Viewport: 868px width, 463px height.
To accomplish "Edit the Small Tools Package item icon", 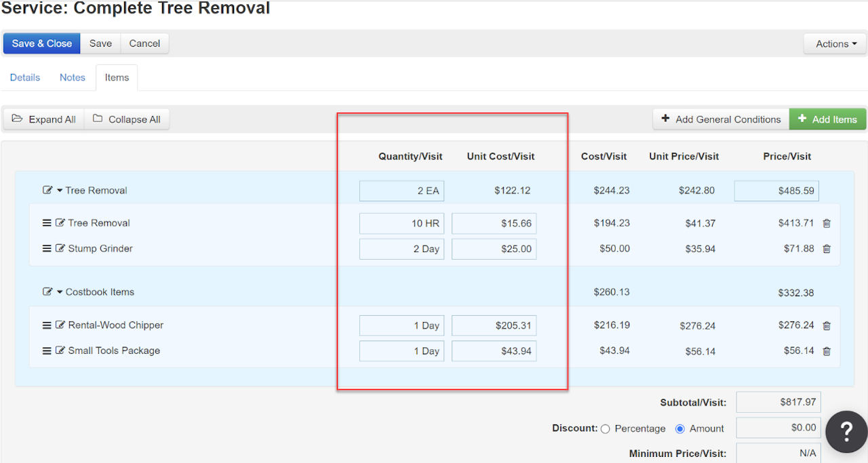I will pos(60,351).
